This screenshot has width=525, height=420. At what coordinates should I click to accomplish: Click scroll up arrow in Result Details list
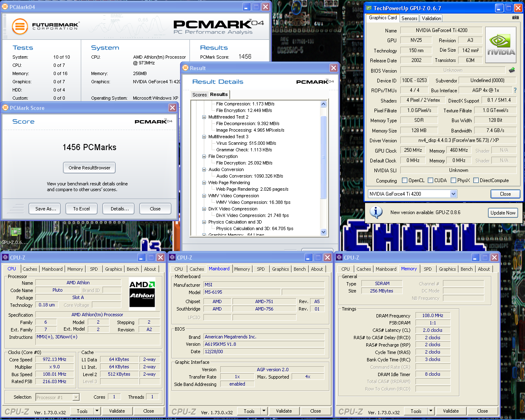point(323,104)
